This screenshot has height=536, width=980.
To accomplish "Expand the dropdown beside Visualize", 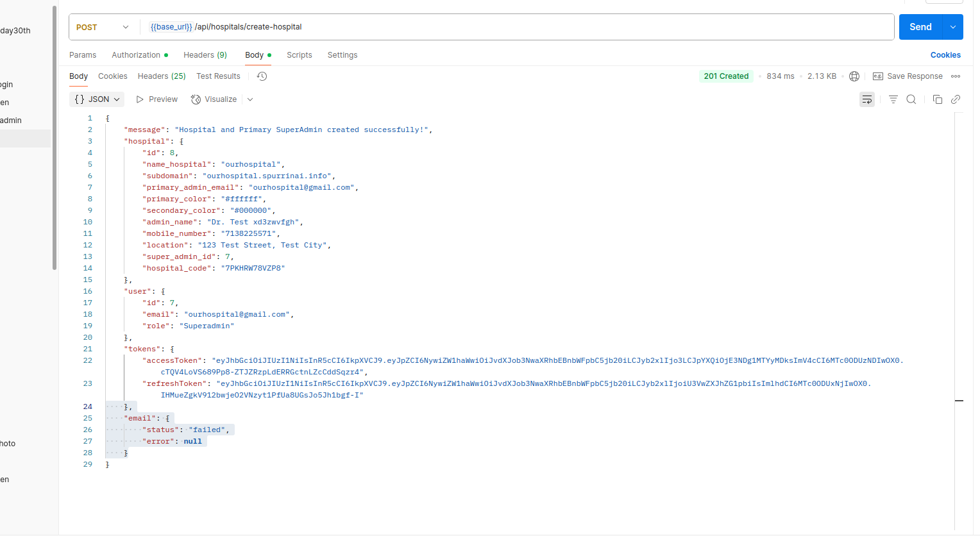I will (x=250, y=99).
